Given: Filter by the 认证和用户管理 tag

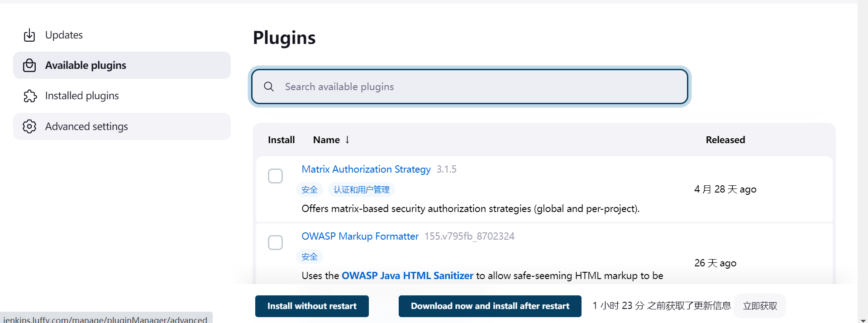Looking at the screenshot, I should click(361, 189).
